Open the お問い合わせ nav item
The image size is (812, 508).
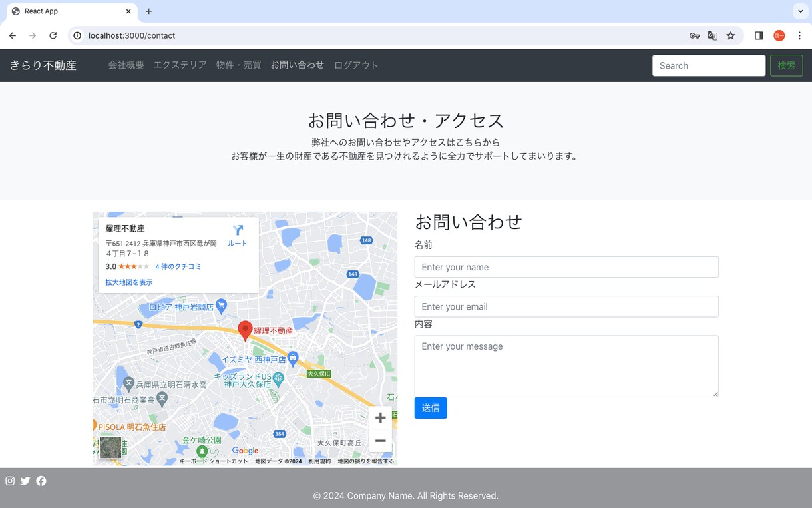pos(298,65)
